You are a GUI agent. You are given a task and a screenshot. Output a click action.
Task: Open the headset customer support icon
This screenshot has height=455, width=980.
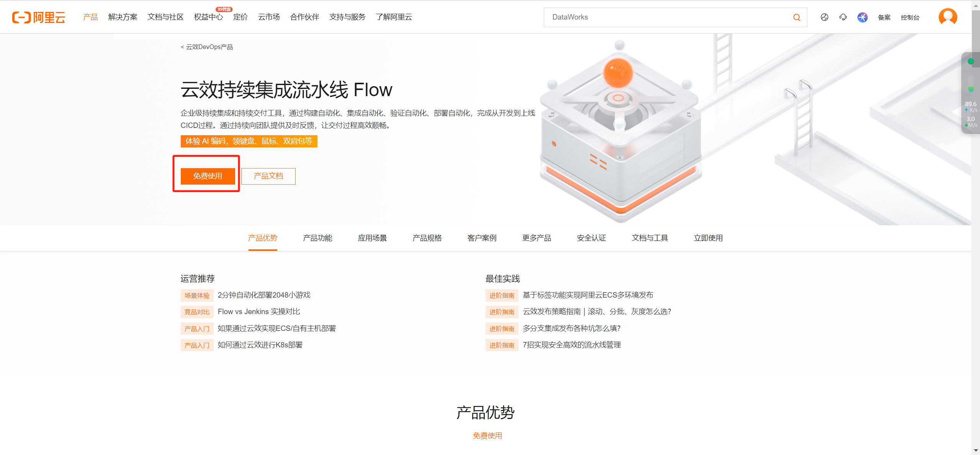pyautogui.click(x=843, y=17)
